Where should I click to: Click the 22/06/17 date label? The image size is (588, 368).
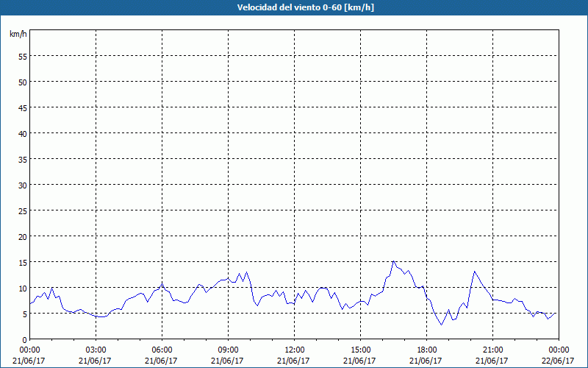click(558, 361)
